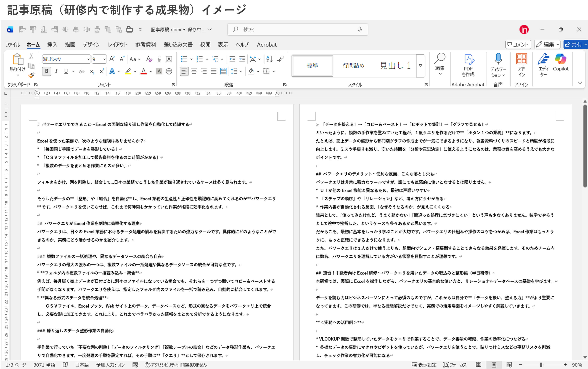
Task: Switch to the レイアウト tab
Action: 117,45
